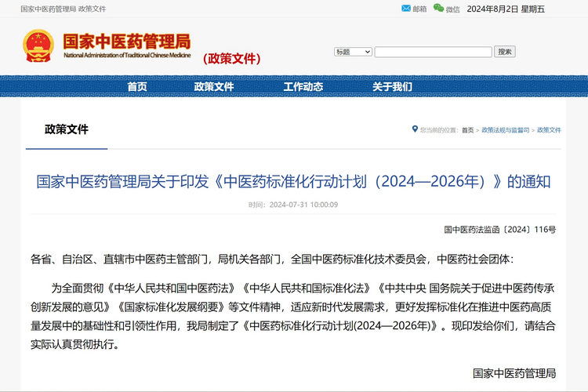Select 工作动态 in the navigation bar
Viewport: 588px width, 392px height.
(303, 87)
